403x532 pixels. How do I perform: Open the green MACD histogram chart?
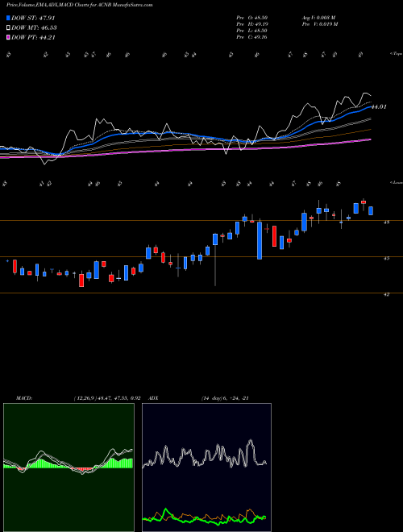(69, 468)
